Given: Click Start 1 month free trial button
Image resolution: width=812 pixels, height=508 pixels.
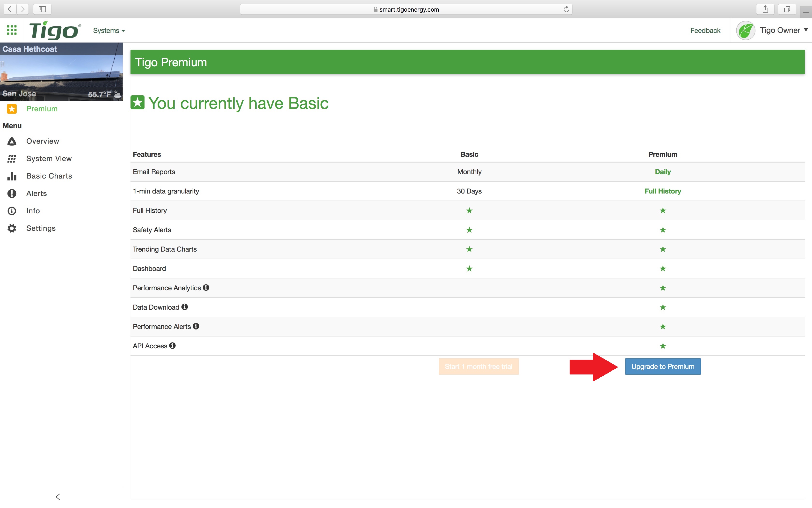Looking at the screenshot, I should pyautogui.click(x=478, y=366).
